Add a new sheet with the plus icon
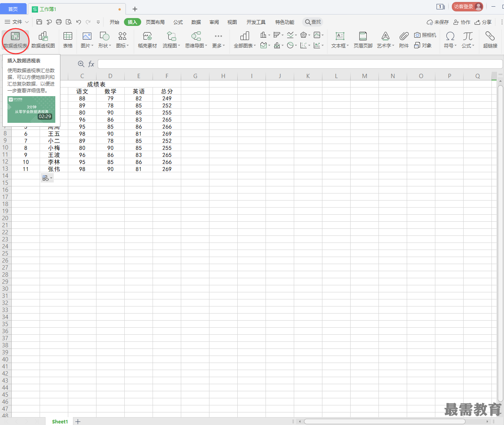The image size is (504, 425). pos(78,421)
